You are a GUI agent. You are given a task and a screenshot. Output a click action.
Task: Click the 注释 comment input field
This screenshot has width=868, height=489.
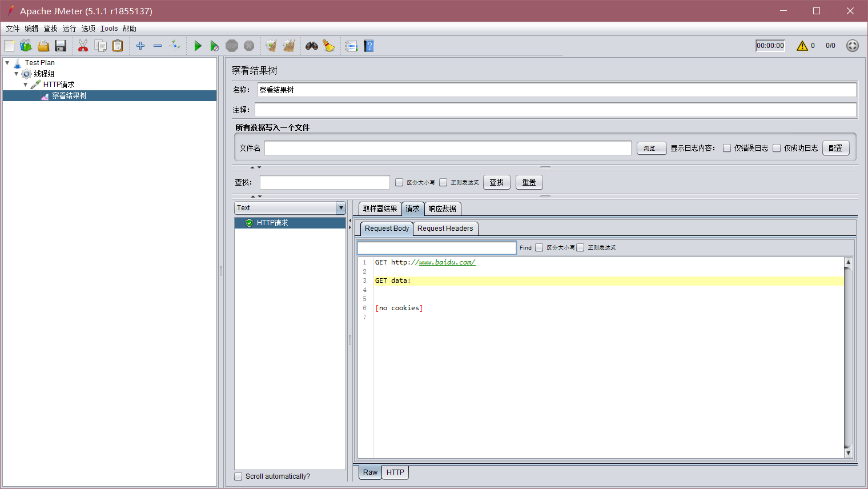point(556,110)
